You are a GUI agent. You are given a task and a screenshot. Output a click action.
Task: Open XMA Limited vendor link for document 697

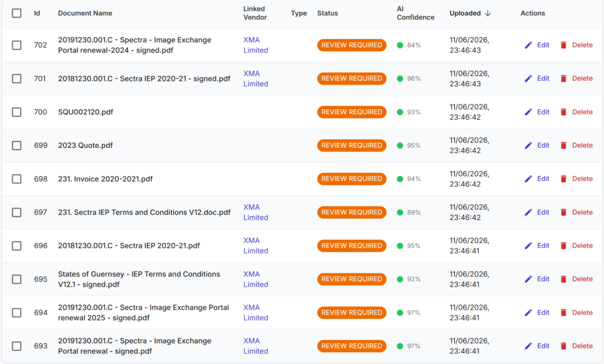(255, 212)
